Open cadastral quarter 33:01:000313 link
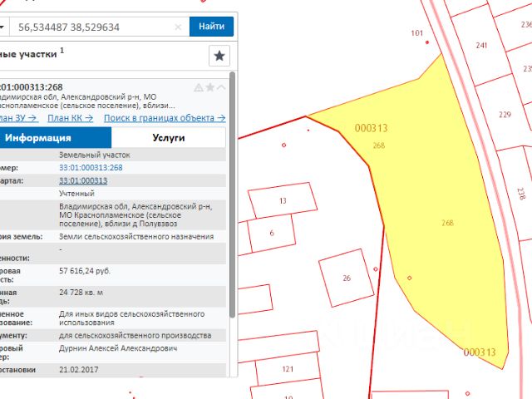 pyautogui.click(x=82, y=180)
